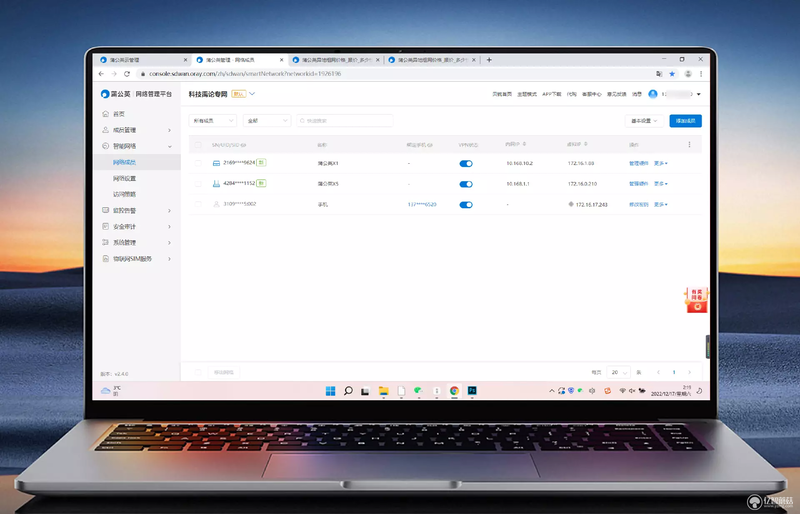Open the 基本设置 dropdown
This screenshot has height=514, width=800.
point(644,121)
